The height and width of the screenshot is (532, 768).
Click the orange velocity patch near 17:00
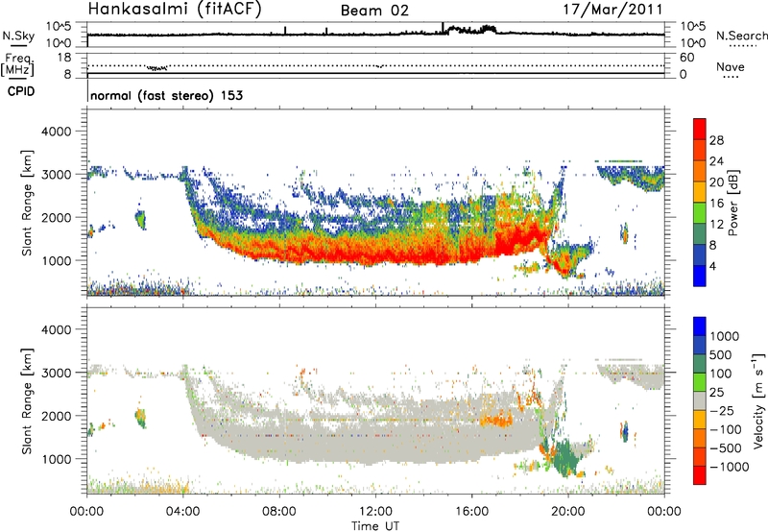[x=496, y=421]
